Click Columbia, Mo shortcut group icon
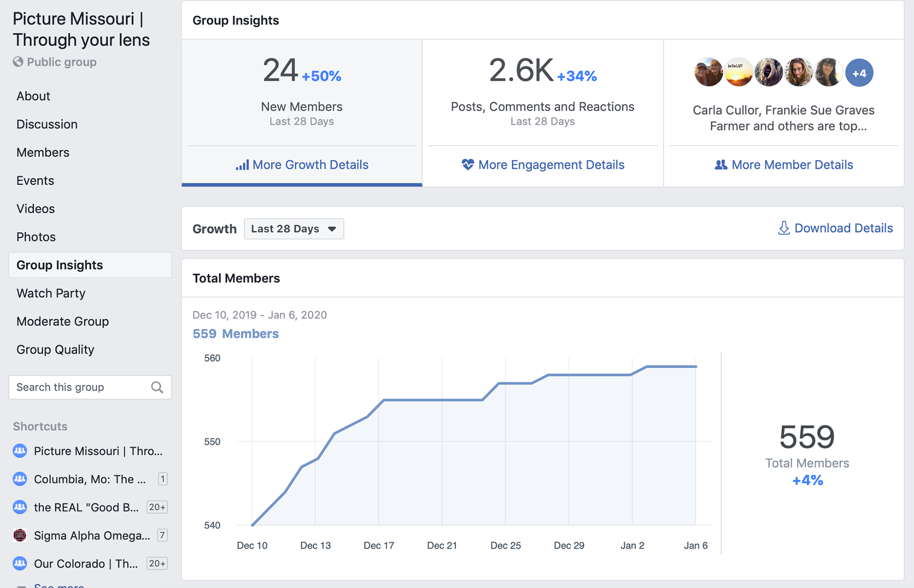 tap(20, 479)
